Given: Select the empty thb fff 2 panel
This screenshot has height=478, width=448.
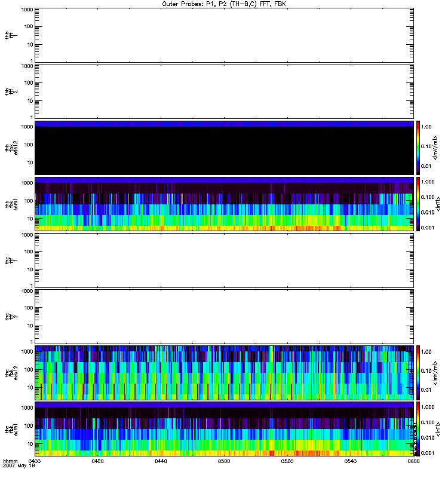Looking at the screenshot, I should click(224, 91).
